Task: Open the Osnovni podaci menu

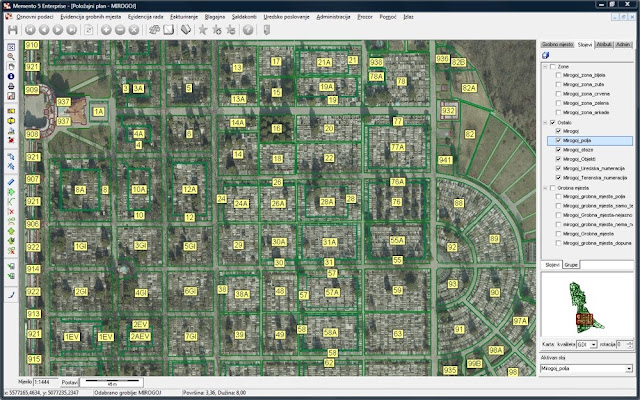Action: click(35, 17)
